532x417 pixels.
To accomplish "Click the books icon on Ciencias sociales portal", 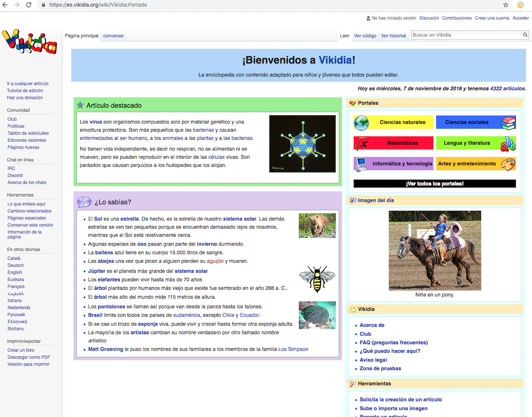I will 509,122.
